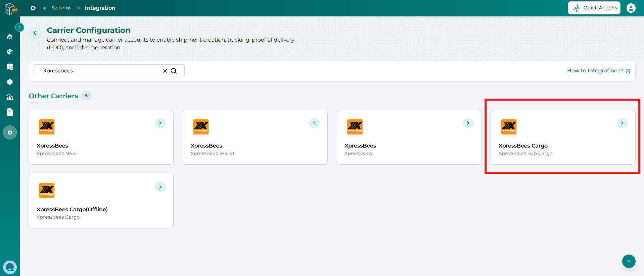
Task: Open the chat support icon at bottom left
Action: tap(10, 267)
